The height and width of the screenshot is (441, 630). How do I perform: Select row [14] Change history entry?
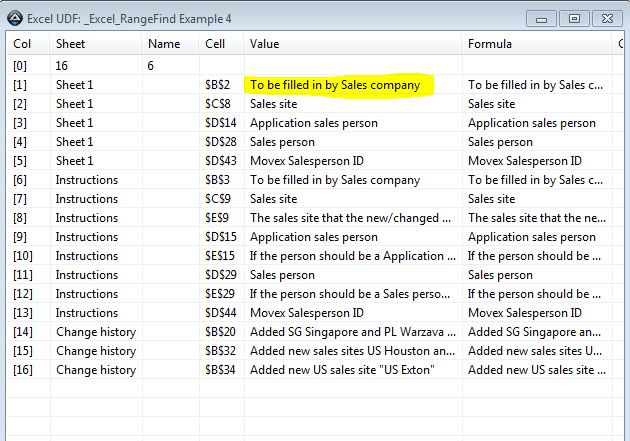(x=309, y=332)
